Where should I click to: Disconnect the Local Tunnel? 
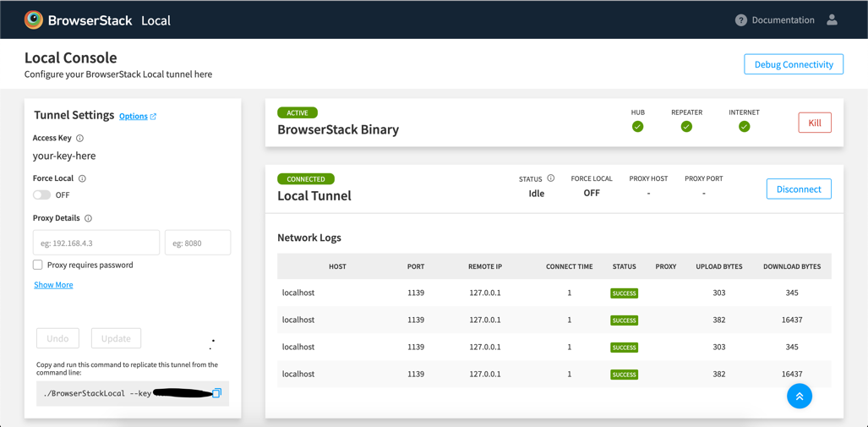tap(799, 189)
